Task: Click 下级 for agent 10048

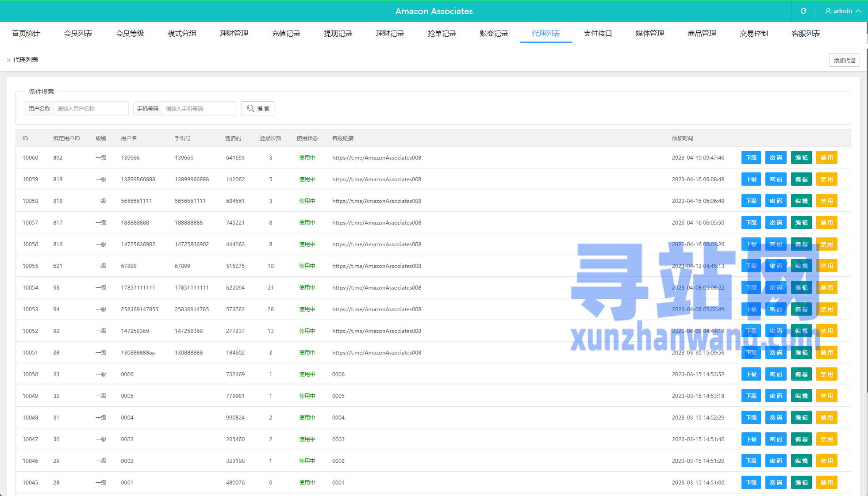Action: coord(751,417)
